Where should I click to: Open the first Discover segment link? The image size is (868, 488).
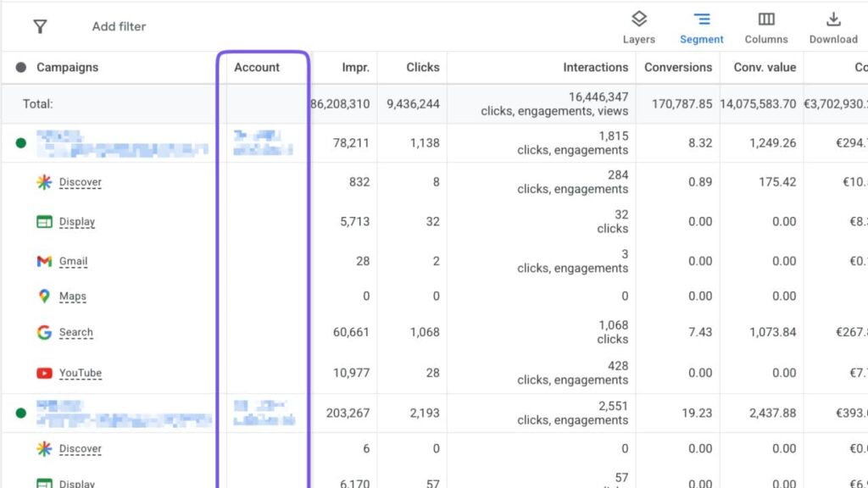tap(81, 182)
